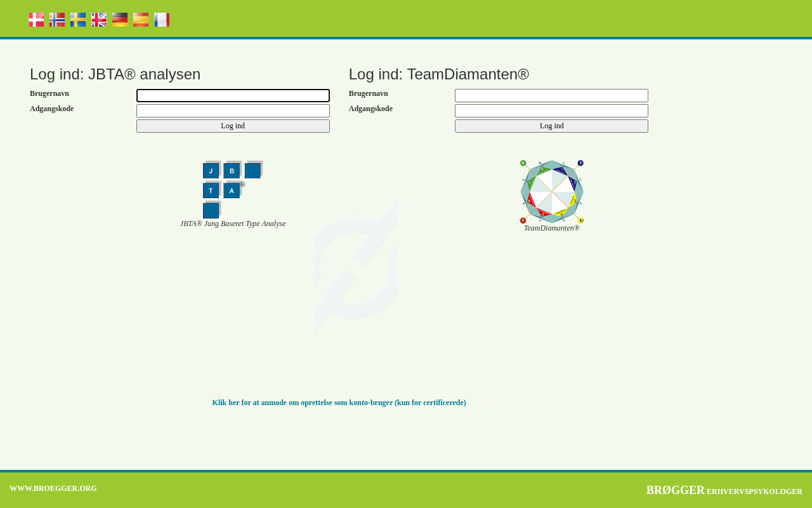Click the JBTA logo image
The image size is (812, 508).
click(x=233, y=189)
